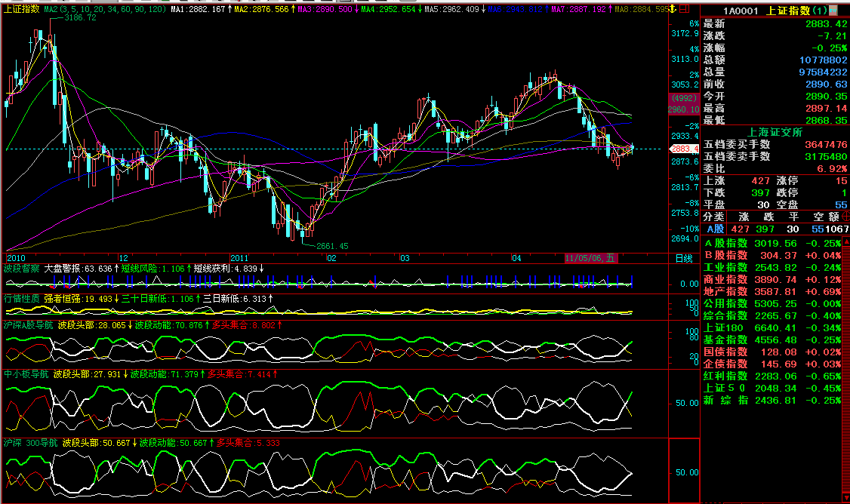Screen dimensions: 850x504
Task: Click the 上海证交所 exchange heading
Action: click(x=775, y=132)
